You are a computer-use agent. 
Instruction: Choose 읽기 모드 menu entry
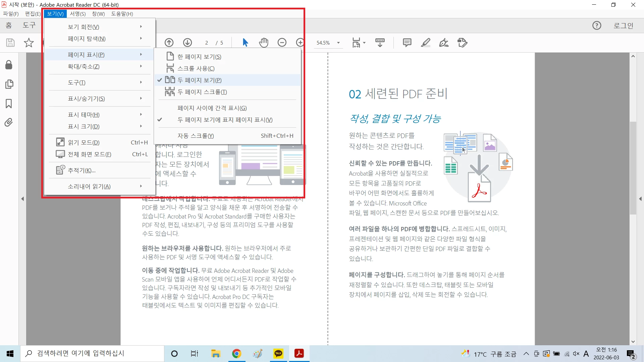point(84,142)
